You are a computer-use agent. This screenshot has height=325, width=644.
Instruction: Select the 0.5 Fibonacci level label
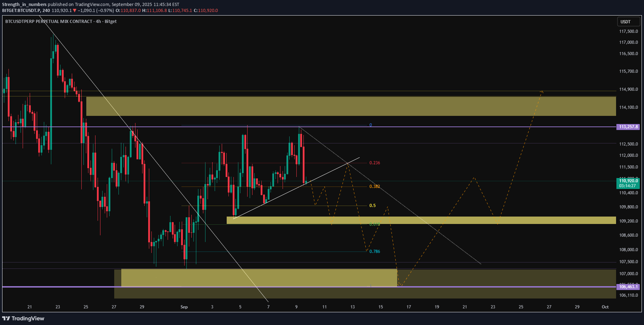pos(372,206)
